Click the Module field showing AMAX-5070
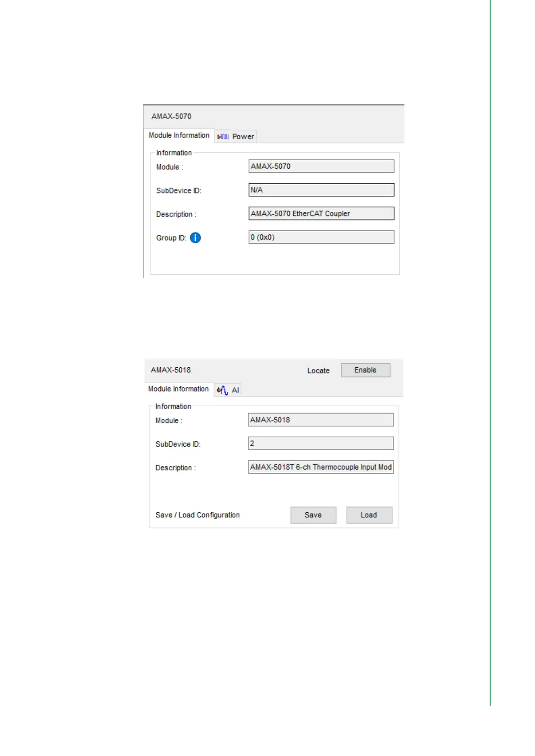 (x=321, y=167)
